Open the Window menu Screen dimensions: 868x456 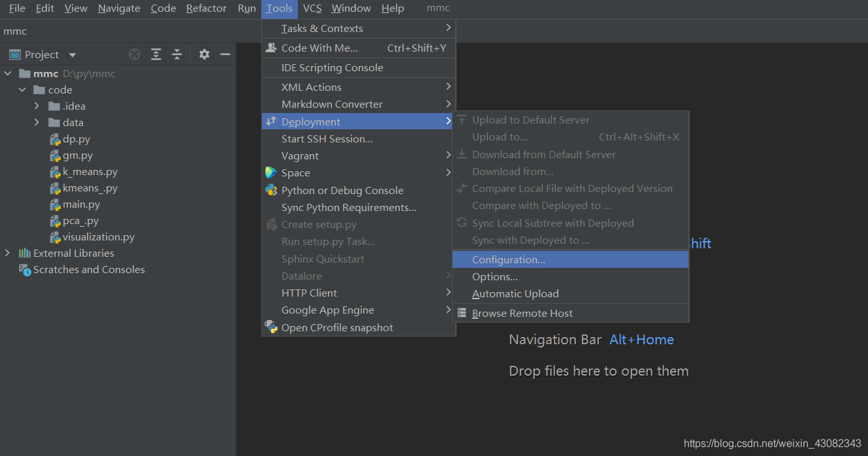[x=351, y=8]
